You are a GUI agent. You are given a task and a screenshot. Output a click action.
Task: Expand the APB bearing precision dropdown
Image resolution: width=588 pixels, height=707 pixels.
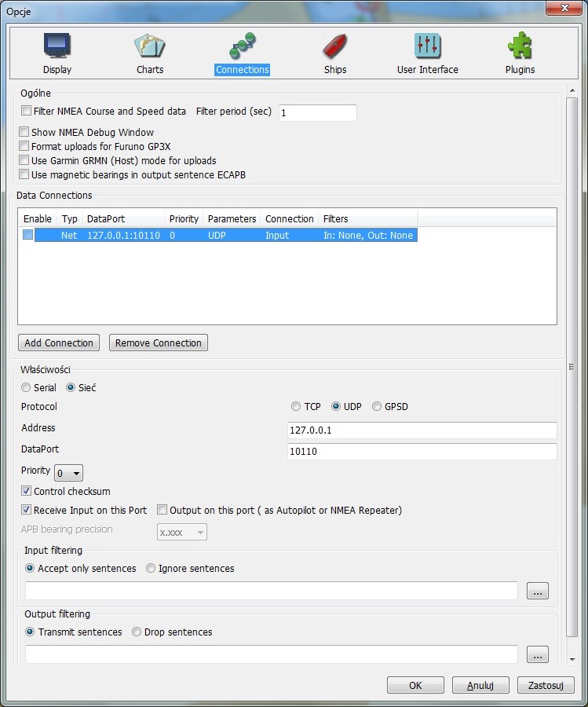click(182, 533)
